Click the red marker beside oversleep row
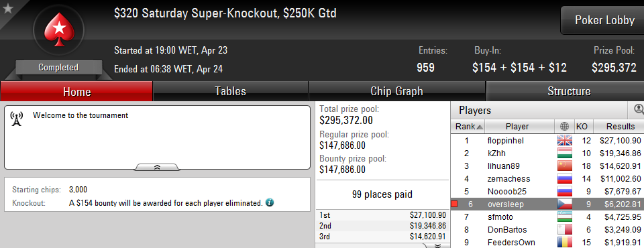 click(x=454, y=204)
